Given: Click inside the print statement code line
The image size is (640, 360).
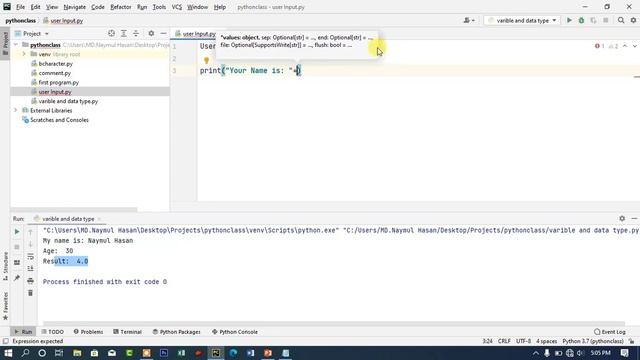Looking at the screenshot, I should tap(250, 71).
